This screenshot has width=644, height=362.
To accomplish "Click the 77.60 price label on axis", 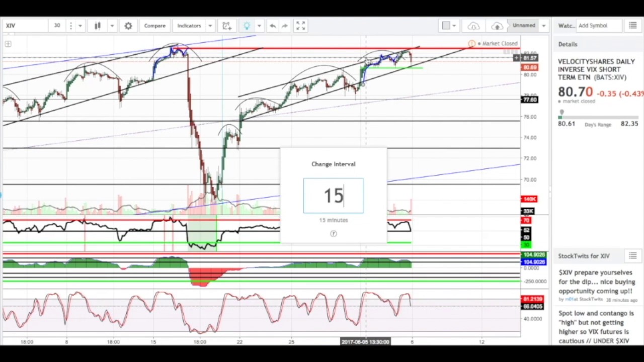I will coord(530,100).
